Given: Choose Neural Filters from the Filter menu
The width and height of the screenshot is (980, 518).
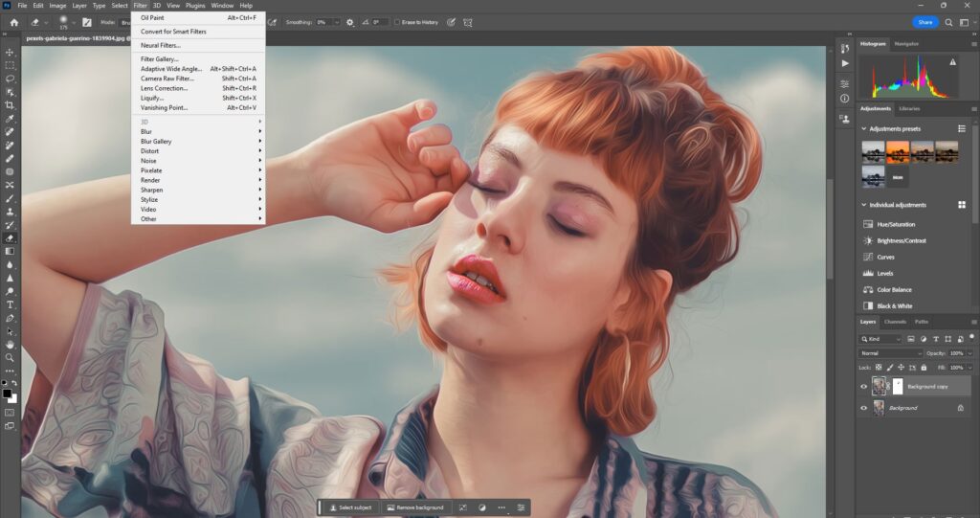Looking at the screenshot, I should click(161, 45).
